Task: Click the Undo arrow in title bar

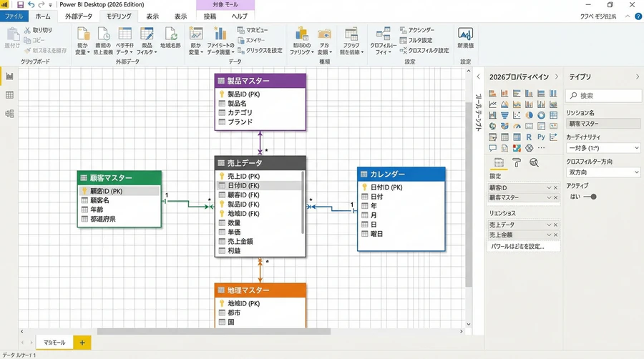Action: (x=31, y=4)
